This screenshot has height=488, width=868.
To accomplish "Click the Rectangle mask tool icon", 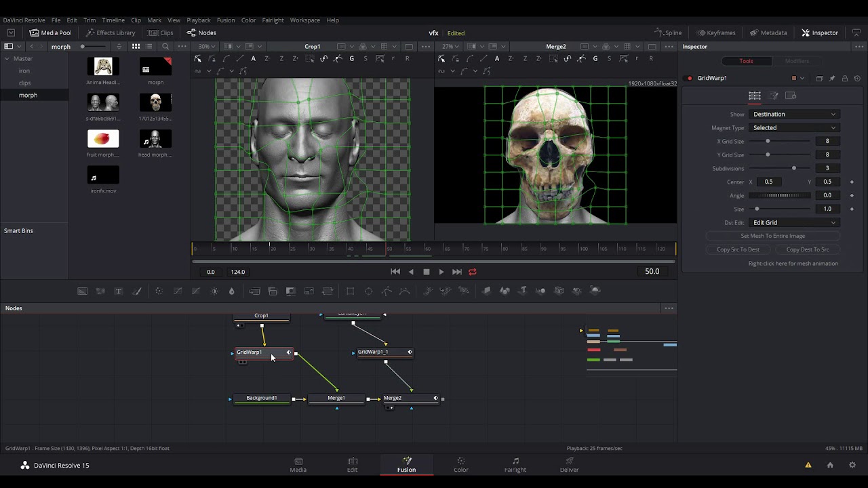I will (x=350, y=291).
